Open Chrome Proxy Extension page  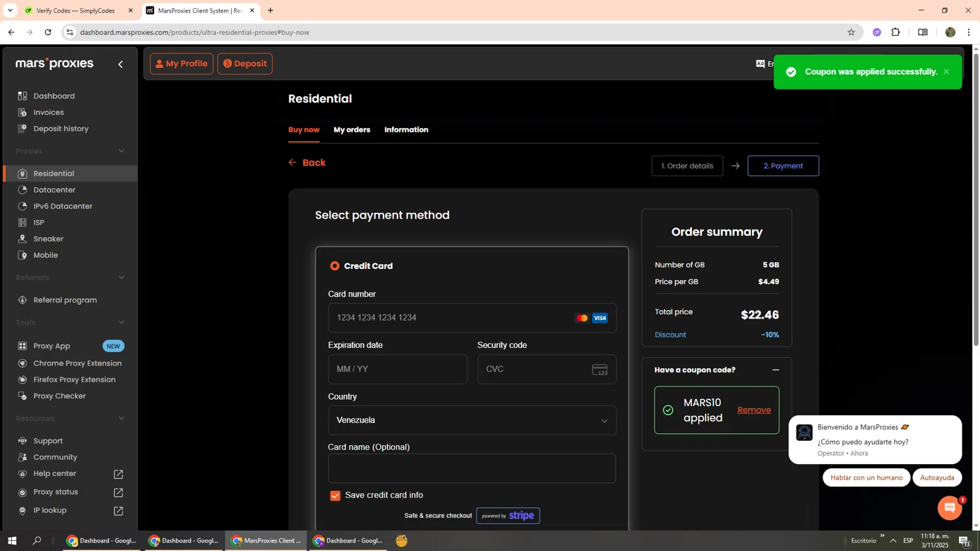tap(77, 363)
